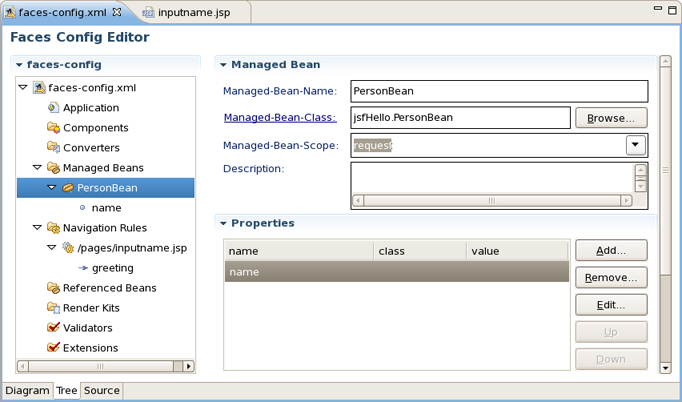Collapse the Managed Beans tree node
Image resolution: width=682 pixels, height=402 pixels.
38,168
